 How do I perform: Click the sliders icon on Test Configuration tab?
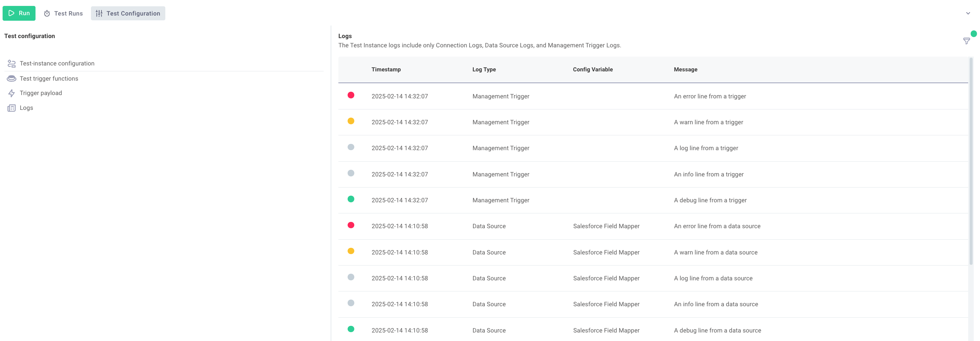click(99, 13)
